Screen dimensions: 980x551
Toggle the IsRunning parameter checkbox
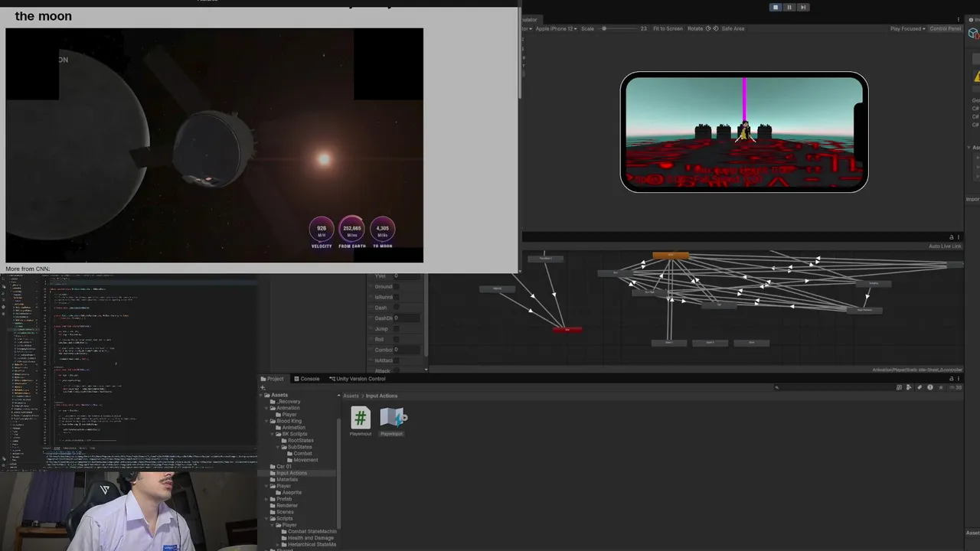[x=397, y=297]
